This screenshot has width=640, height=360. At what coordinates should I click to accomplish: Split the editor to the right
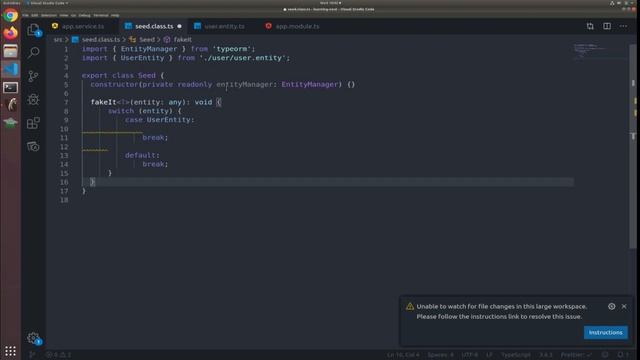607,26
